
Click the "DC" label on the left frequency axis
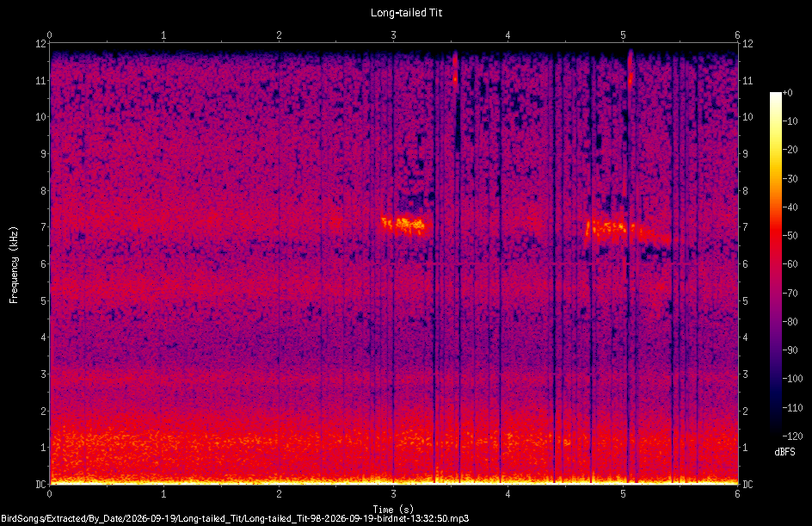[40, 485]
